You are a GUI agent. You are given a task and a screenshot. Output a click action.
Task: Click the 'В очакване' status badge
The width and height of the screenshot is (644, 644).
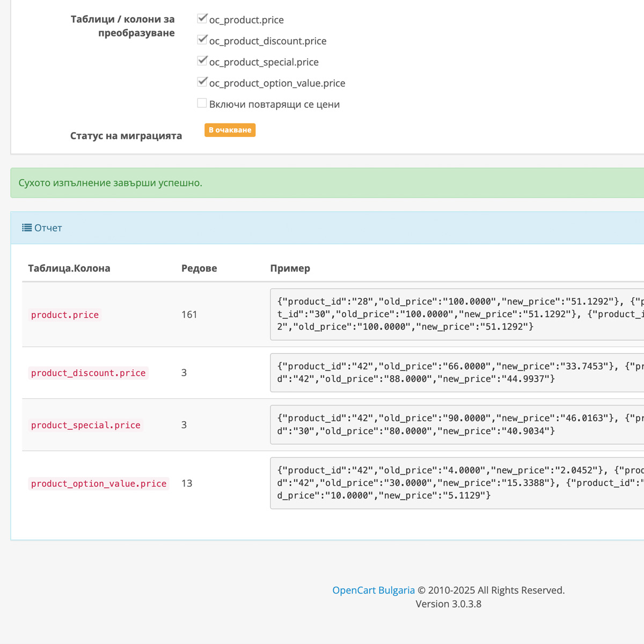[230, 130]
